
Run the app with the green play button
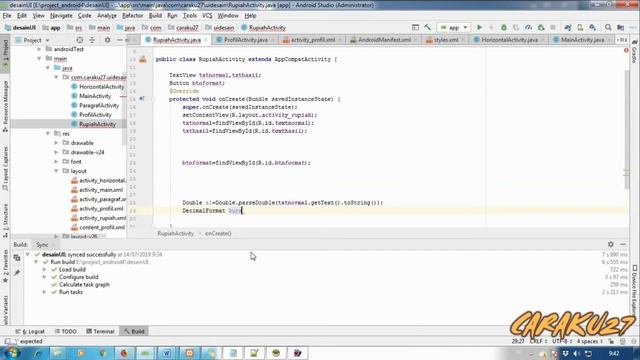click(x=480, y=27)
